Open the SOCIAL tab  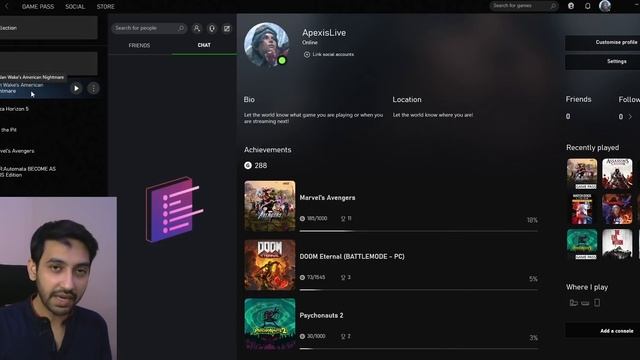coord(75,7)
